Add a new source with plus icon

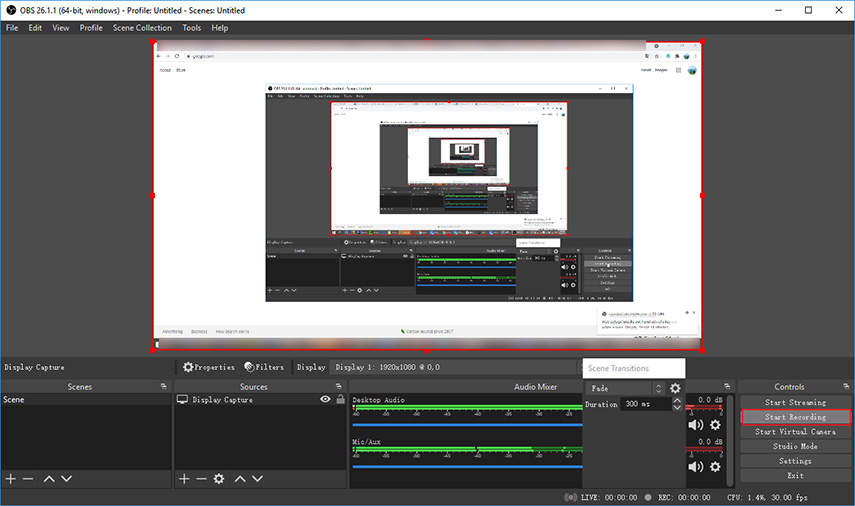point(184,479)
